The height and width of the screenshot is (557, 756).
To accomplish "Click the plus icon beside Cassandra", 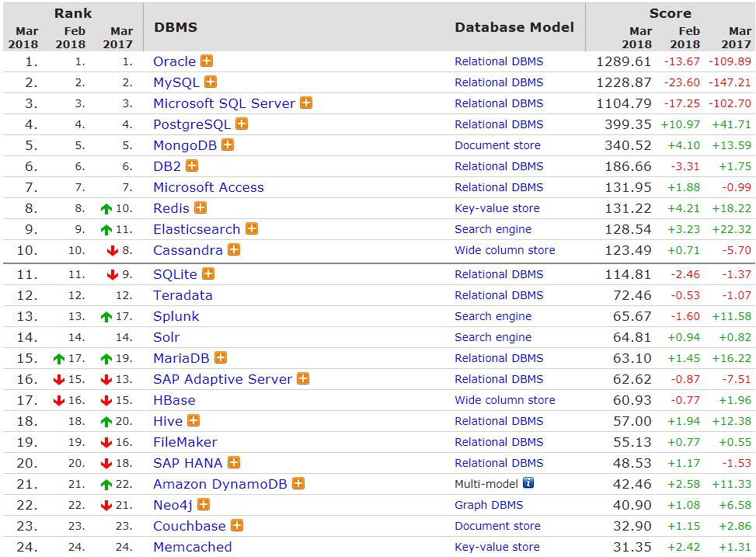I will (234, 249).
